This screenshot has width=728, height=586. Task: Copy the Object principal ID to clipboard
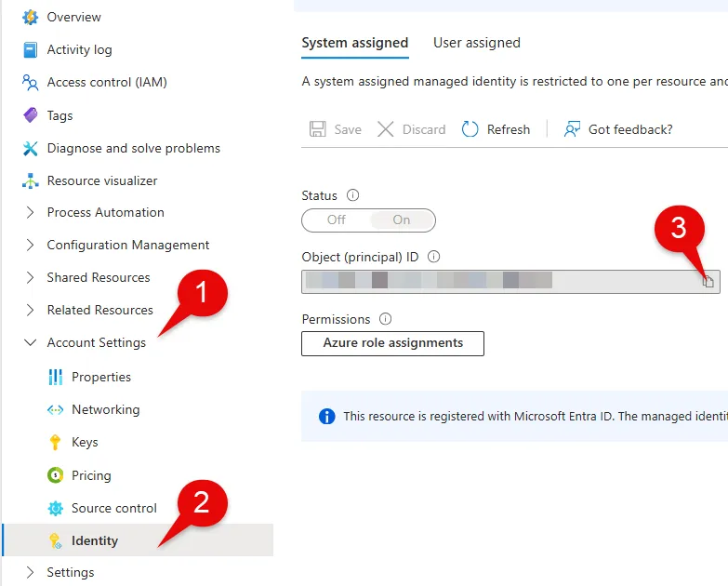point(708,281)
